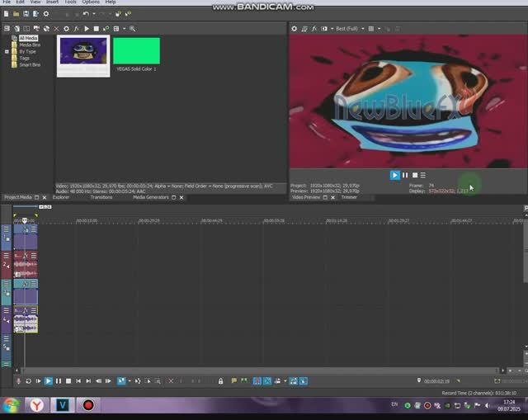
Task: Remove selected media with red X icon
Action: (56, 29)
